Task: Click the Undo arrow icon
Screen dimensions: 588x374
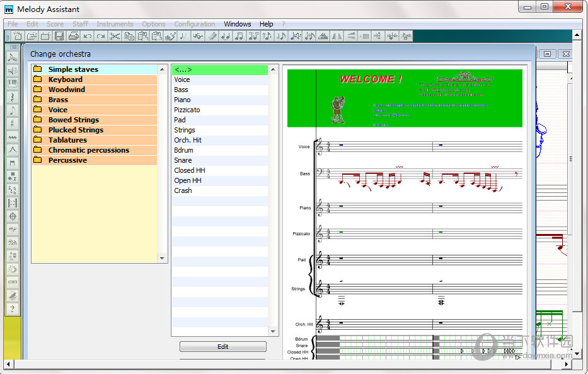Action: click(x=88, y=36)
